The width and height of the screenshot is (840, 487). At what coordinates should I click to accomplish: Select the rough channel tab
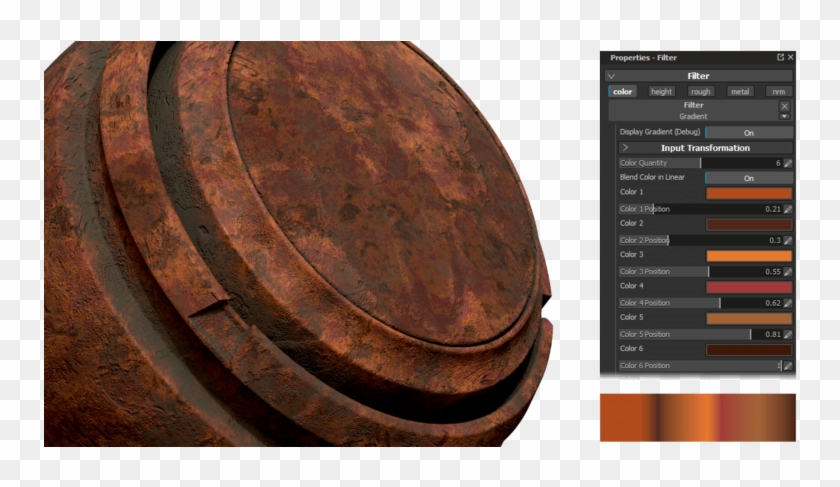(700, 92)
